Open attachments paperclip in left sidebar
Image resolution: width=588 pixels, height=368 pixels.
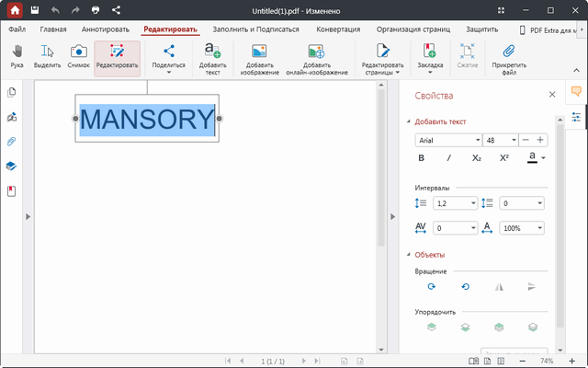click(x=12, y=142)
